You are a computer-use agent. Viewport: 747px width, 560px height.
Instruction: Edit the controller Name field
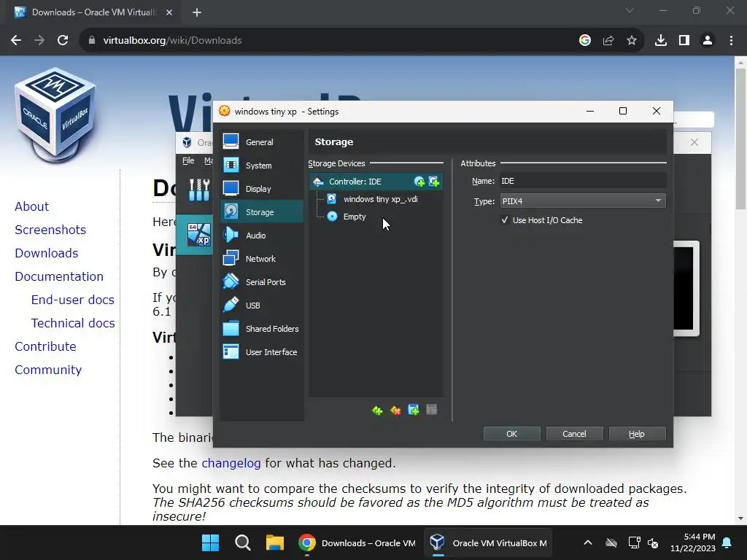click(x=583, y=181)
